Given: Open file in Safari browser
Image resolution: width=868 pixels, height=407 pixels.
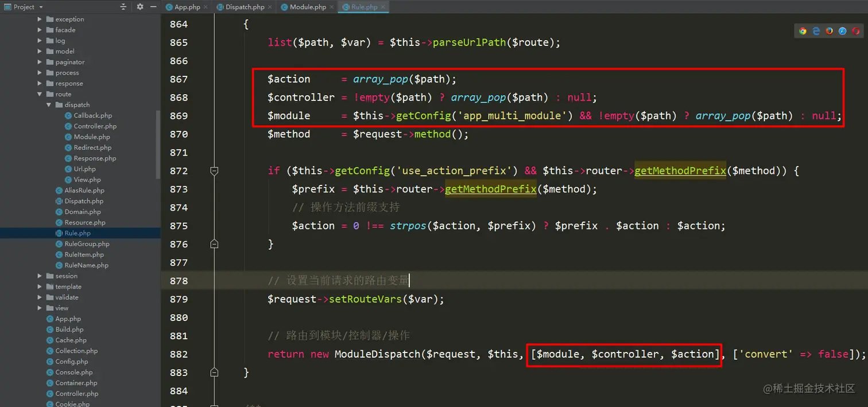Looking at the screenshot, I should coord(842,31).
